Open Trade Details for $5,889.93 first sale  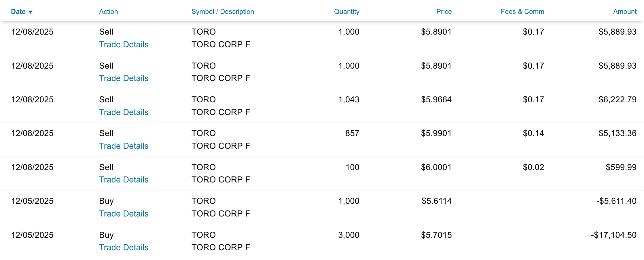click(124, 44)
